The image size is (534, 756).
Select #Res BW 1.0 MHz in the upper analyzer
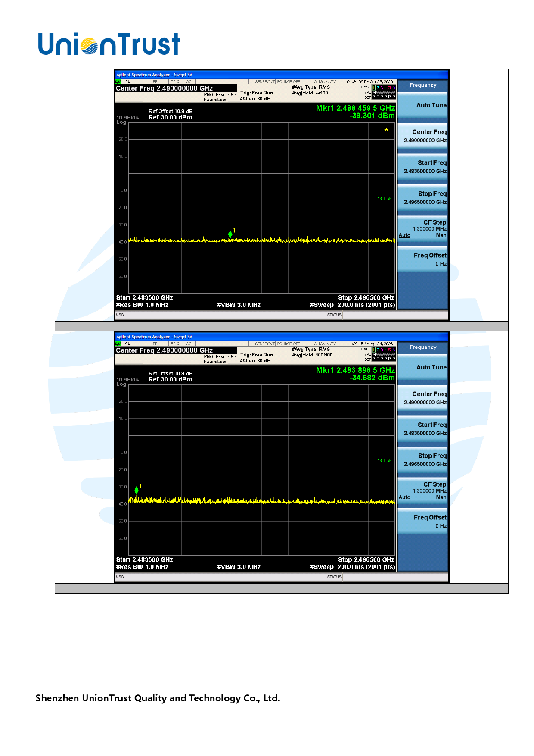click(x=142, y=305)
